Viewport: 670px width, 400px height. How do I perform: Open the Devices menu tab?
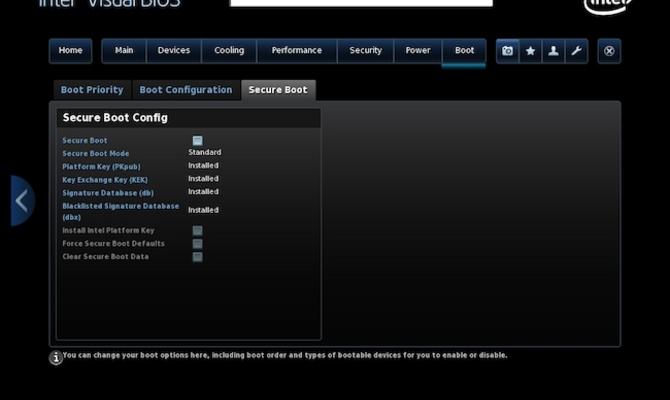pos(173,51)
